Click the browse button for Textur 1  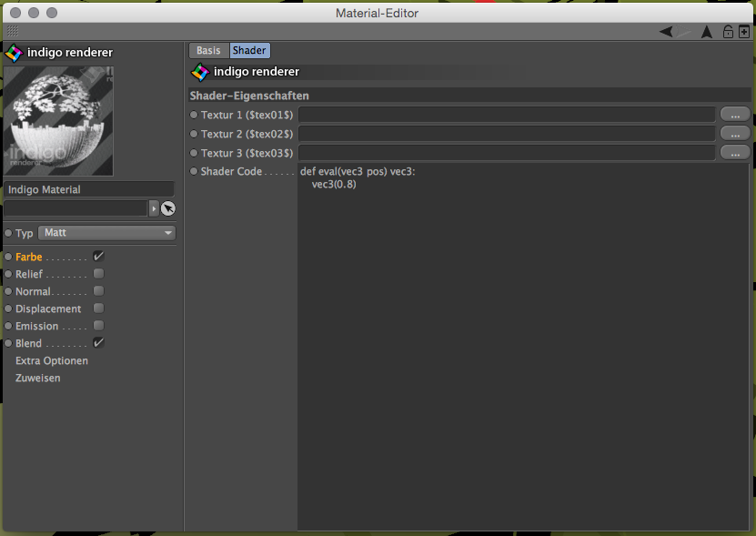click(735, 114)
